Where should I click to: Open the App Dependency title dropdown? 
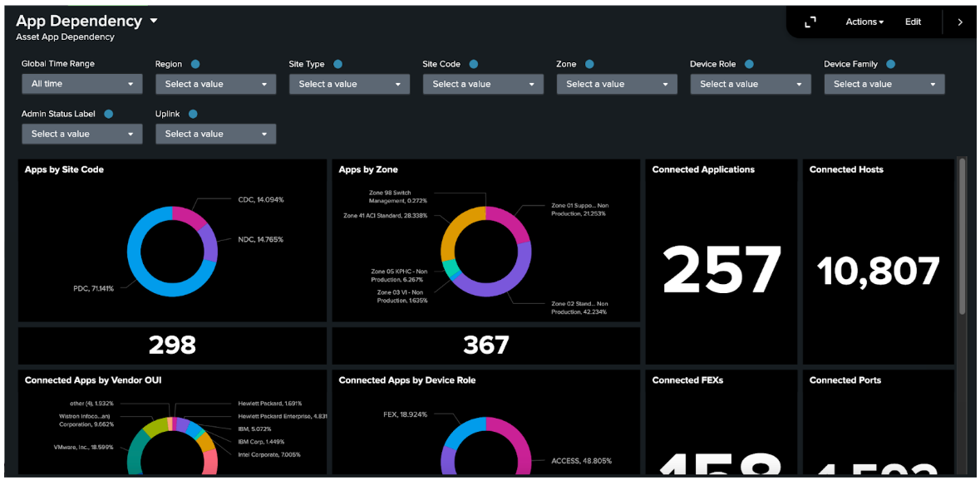click(x=155, y=21)
